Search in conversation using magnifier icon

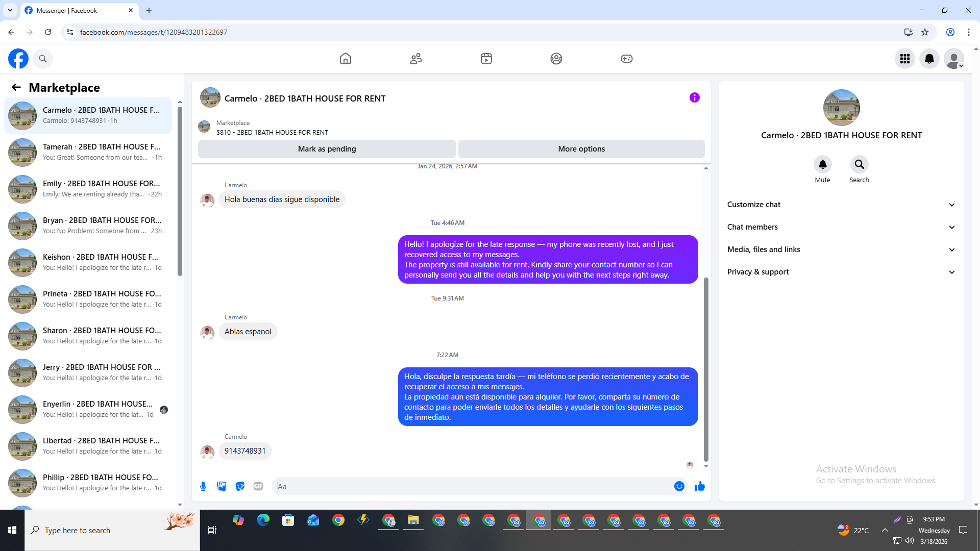point(859,165)
